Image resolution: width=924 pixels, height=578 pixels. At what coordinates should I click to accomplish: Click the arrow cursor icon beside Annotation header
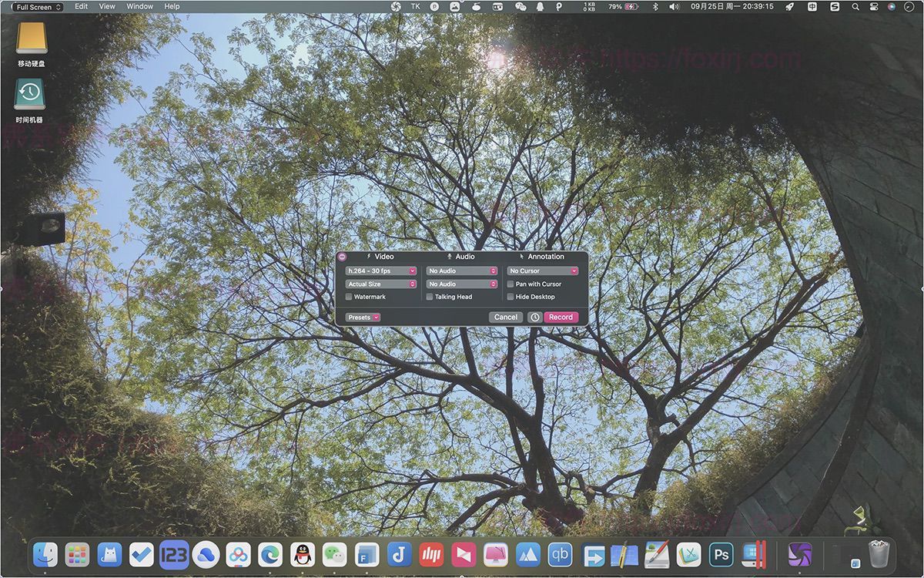point(521,257)
